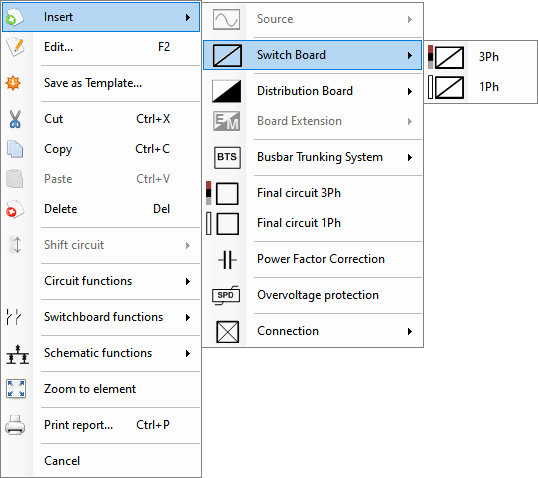Click the Zoom to element arrows icon

click(x=16, y=389)
